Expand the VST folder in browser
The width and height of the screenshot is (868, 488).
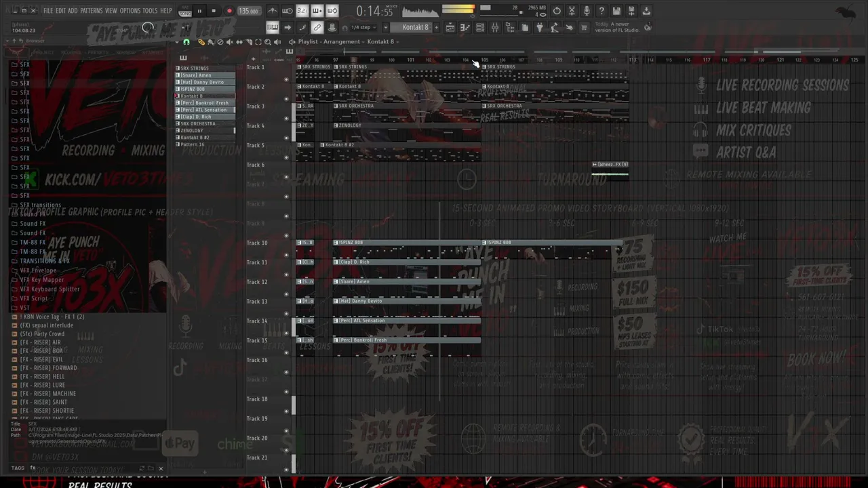coord(25,308)
